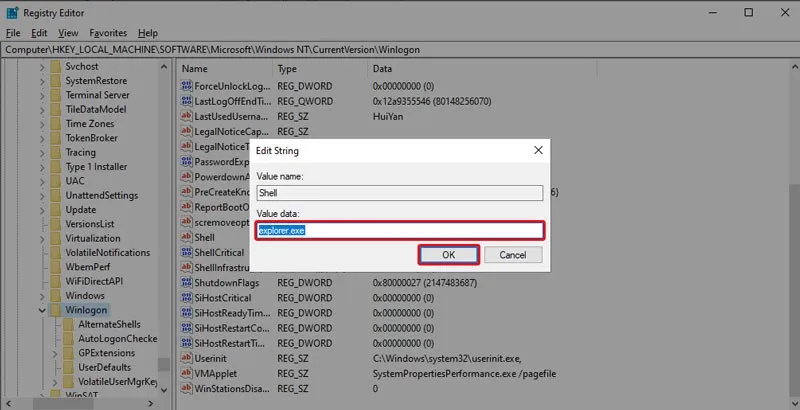800x410 pixels.
Task: Click the LastLogOffEndTi... QWORD value icon
Action: coord(186,101)
